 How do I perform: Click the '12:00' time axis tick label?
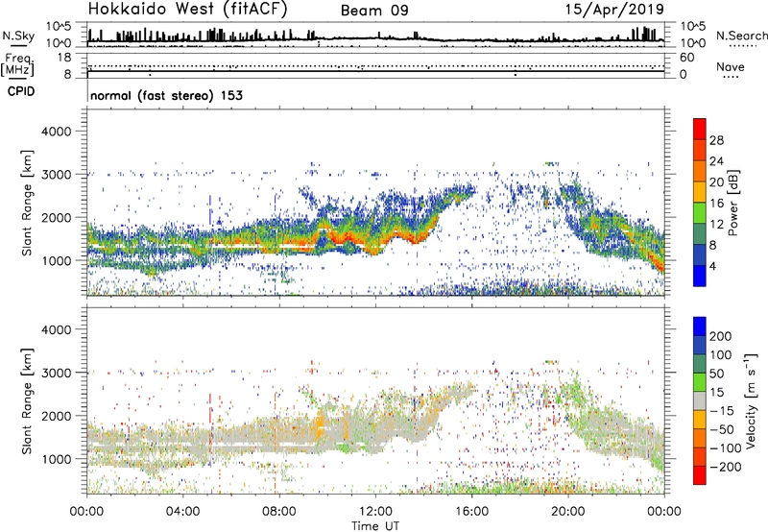tap(375, 512)
